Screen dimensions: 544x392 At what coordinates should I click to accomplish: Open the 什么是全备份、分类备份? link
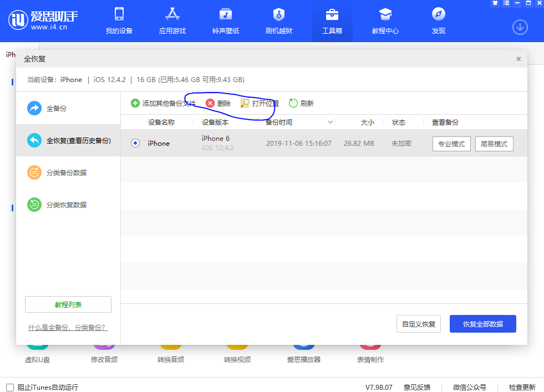point(68,328)
